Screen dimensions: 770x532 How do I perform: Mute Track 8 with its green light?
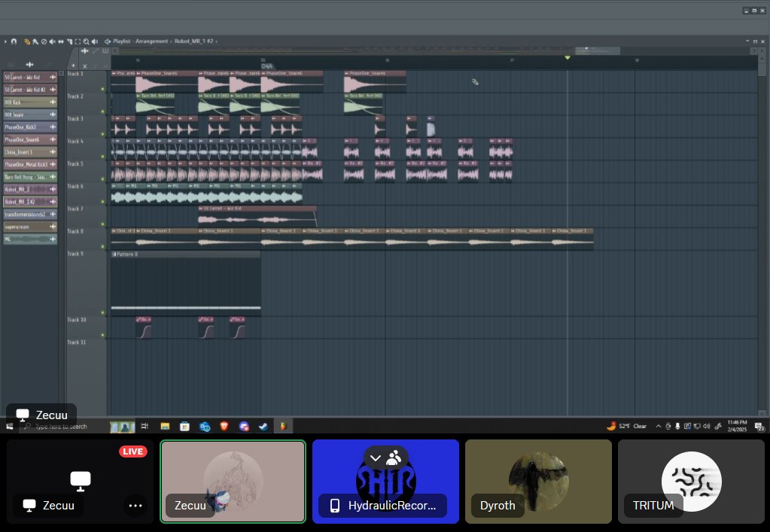[x=102, y=247]
